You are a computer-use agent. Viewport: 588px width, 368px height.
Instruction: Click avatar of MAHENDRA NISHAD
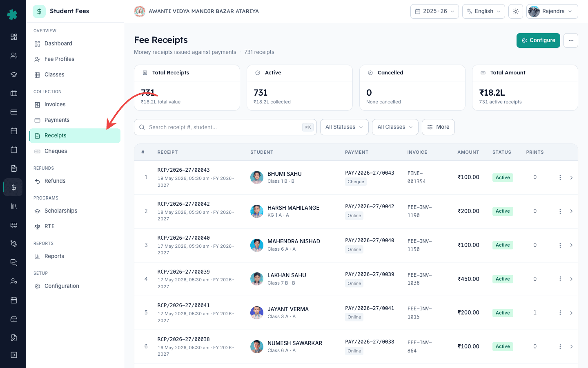(x=257, y=245)
